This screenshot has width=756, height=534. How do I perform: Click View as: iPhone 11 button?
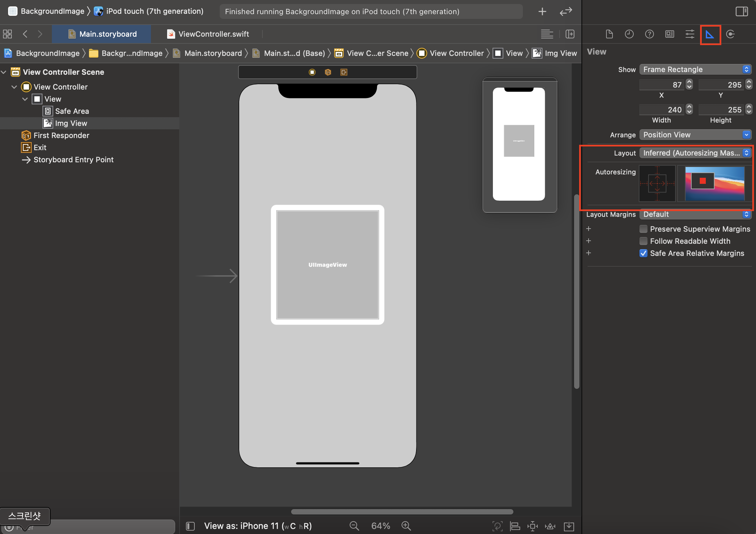(x=258, y=526)
